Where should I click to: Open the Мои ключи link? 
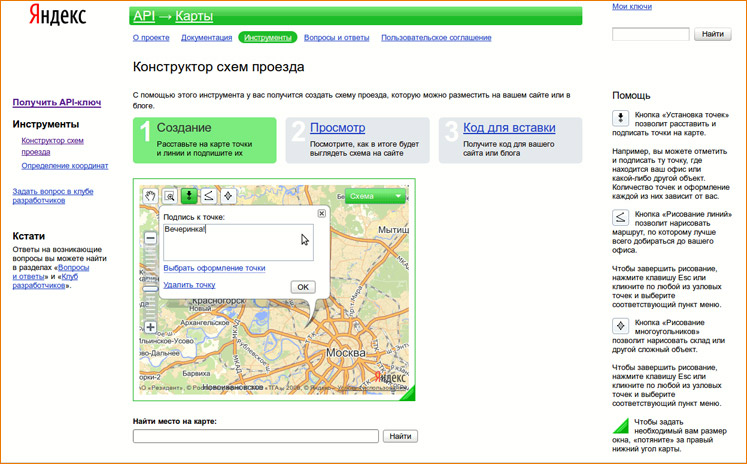(632, 7)
